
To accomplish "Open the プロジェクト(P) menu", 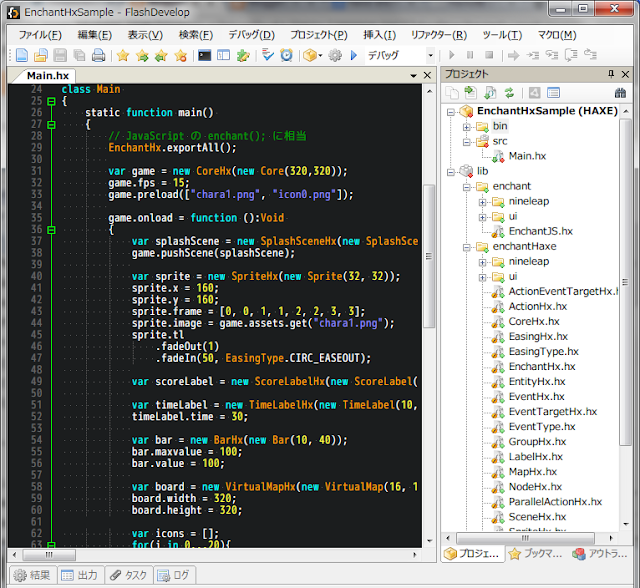I will [319, 35].
